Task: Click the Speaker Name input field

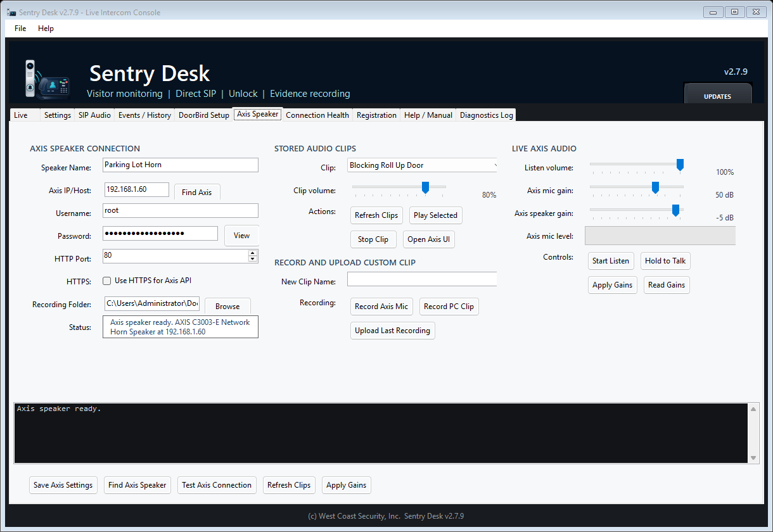Action: point(181,165)
